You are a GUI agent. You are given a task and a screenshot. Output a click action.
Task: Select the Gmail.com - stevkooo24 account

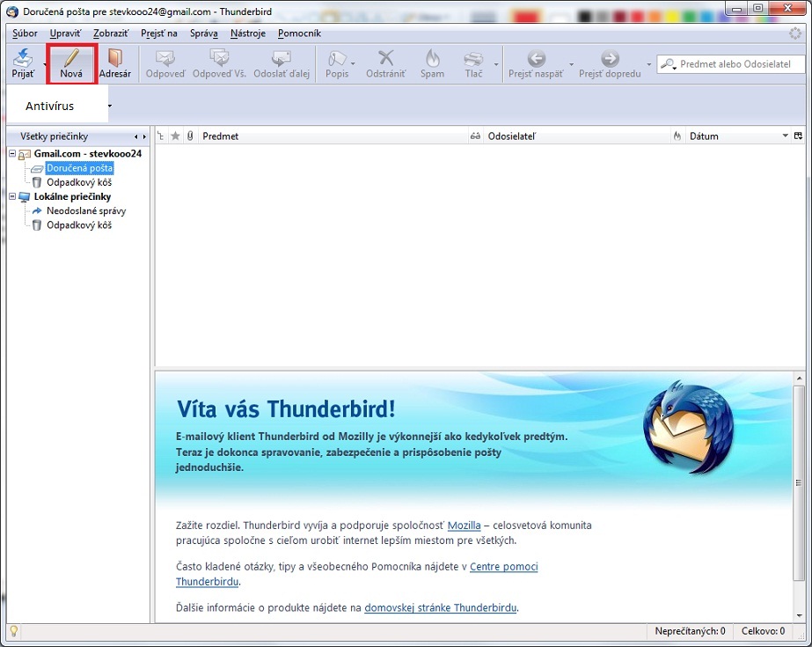tap(87, 153)
